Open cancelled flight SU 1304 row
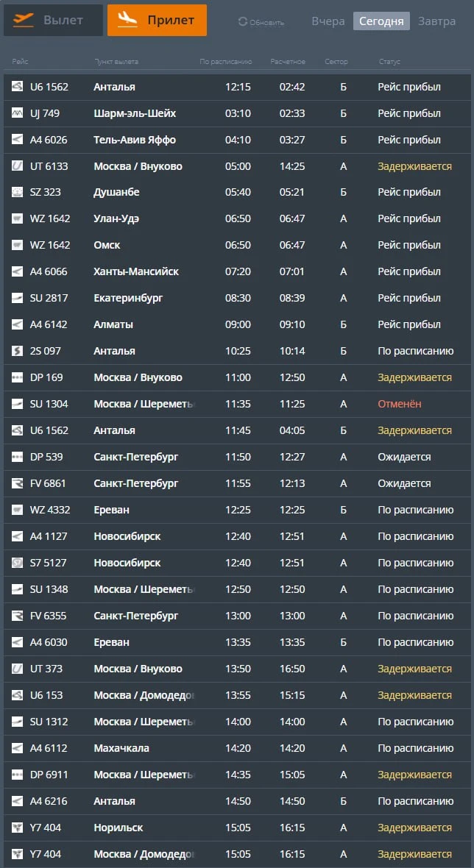 pyautogui.click(x=238, y=404)
